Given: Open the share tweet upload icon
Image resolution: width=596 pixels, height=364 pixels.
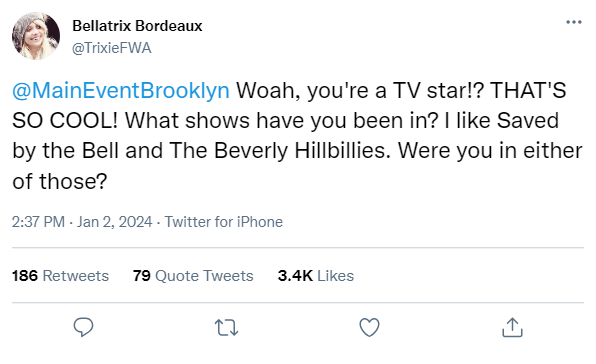Looking at the screenshot, I should [512, 327].
